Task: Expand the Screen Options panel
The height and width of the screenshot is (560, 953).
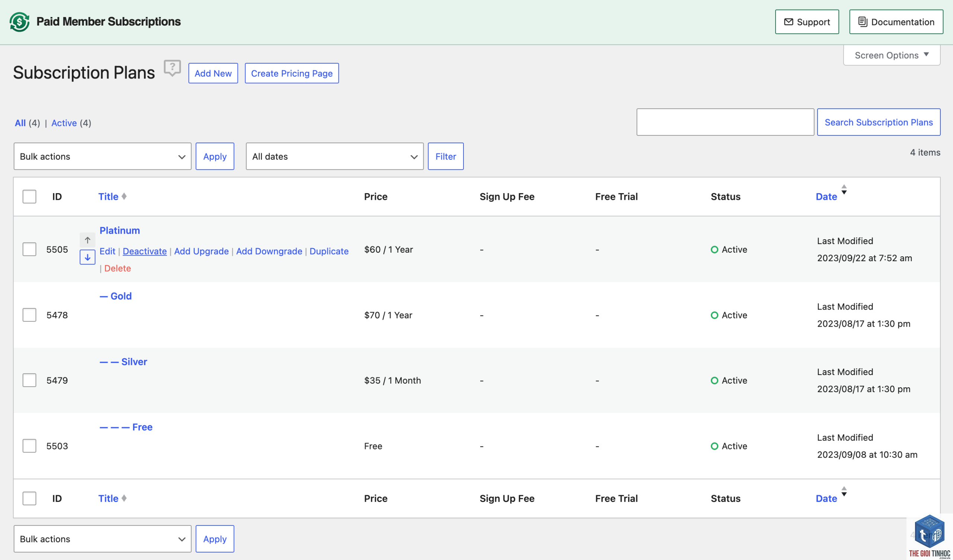Action: pos(891,55)
